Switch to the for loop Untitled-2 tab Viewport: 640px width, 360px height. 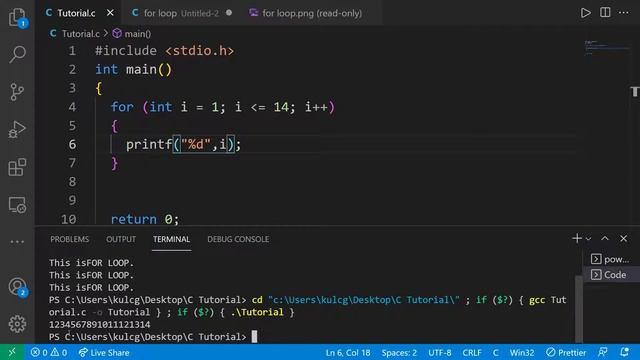coord(181,13)
